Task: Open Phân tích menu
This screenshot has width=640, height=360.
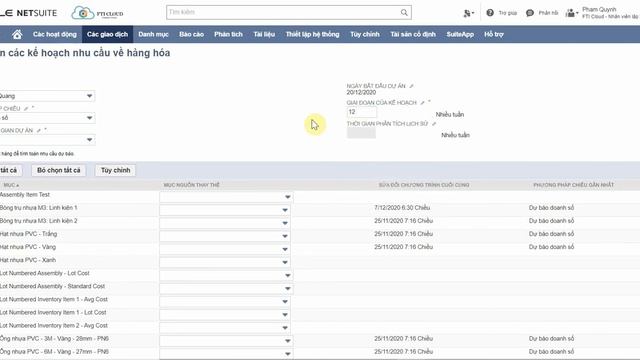Action: [x=229, y=34]
